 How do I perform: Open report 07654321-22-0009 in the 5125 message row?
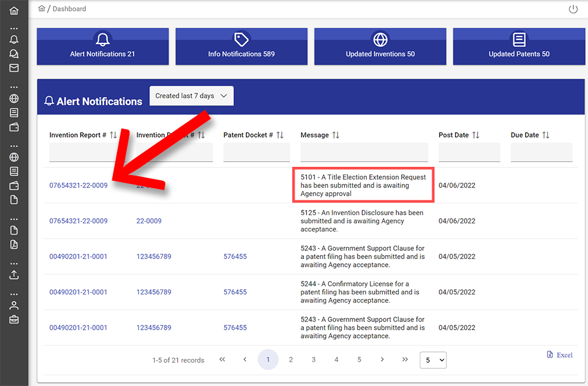point(78,221)
